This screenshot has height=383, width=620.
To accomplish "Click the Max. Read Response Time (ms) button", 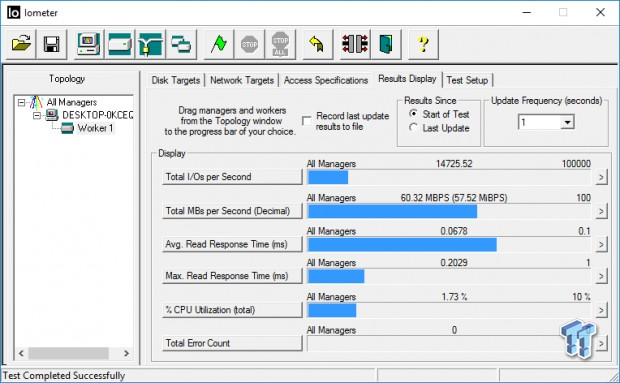I will point(232,276).
